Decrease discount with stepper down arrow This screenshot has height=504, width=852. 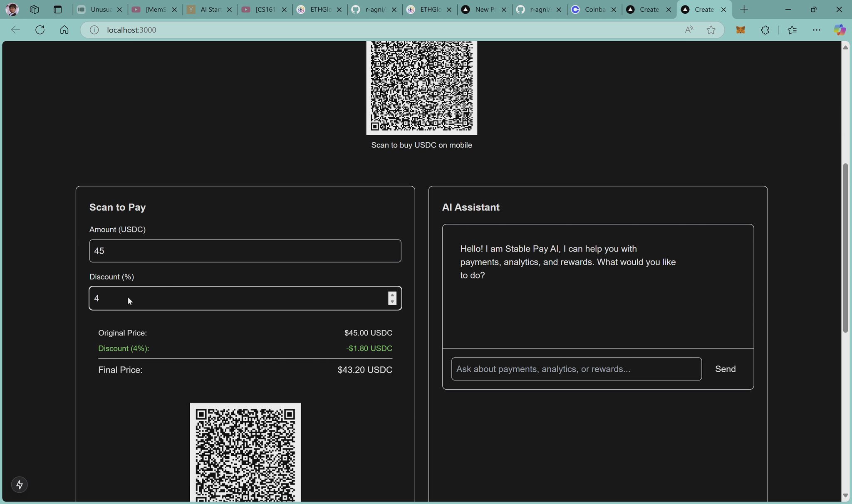click(x=392, y=302)
